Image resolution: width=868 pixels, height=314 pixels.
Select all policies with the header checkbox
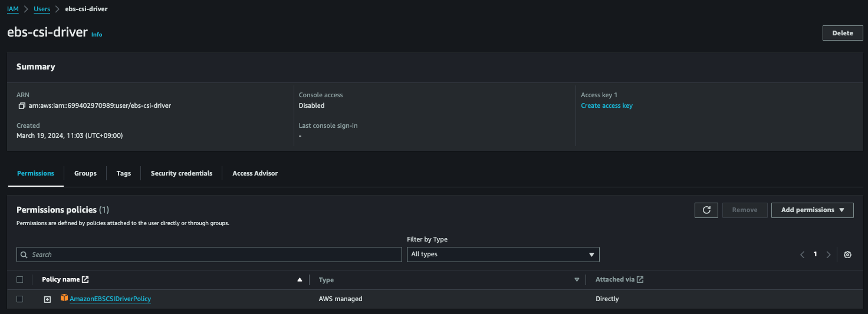pos(20,280)
